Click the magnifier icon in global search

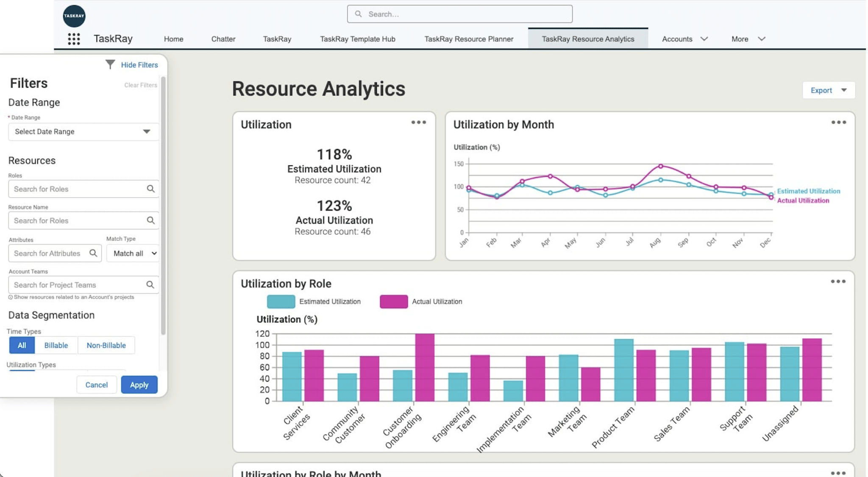pyautogui.click(x=359, y=14)
